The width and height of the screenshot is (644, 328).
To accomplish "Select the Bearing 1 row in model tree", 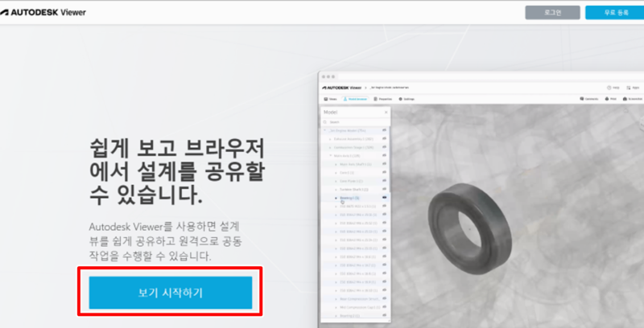I will coord(355,198).
